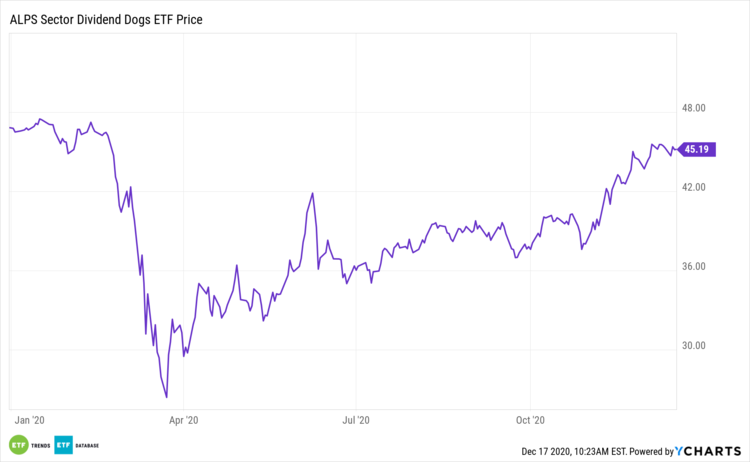Click the 30.00 price axis label
This screenshot has width=750, height=462.
(695, 346)
